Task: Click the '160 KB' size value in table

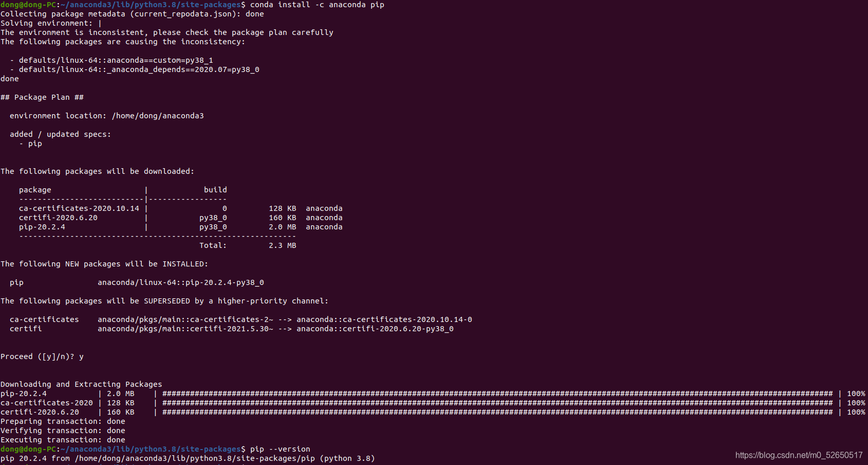Action: click(283, 218)
